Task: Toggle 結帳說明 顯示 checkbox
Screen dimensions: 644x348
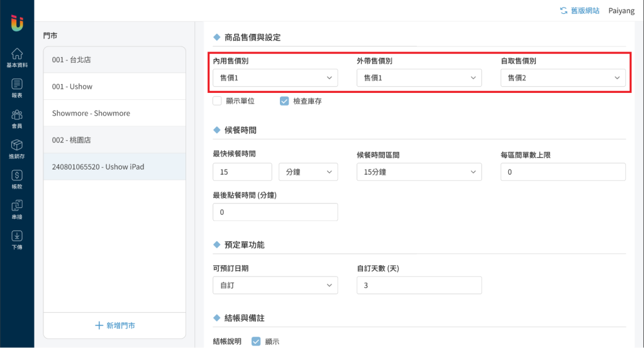Action: (x=256, y=342)
